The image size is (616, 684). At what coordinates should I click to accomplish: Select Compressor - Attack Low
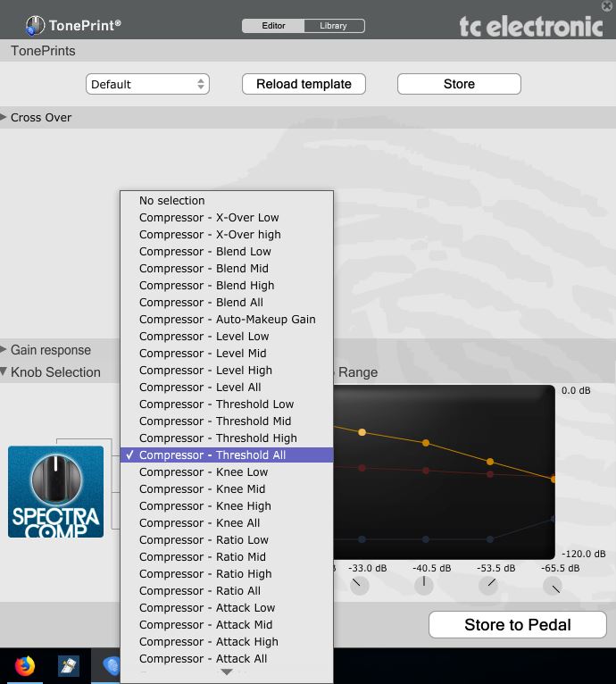pyautogui.click(x=227, y=608)
